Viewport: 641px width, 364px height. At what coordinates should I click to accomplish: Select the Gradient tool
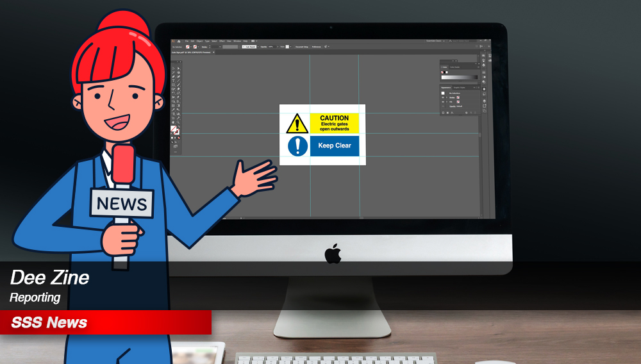pyautogui.click(x=178, y=105)
